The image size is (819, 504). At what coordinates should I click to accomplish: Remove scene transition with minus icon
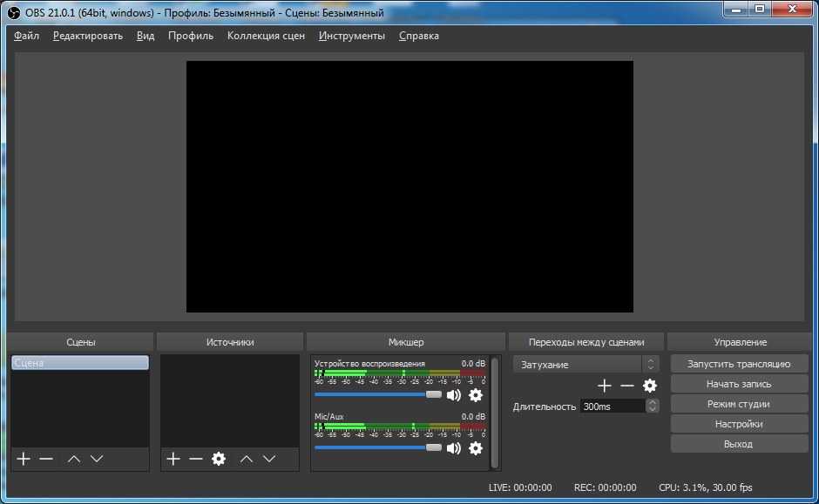626,386
